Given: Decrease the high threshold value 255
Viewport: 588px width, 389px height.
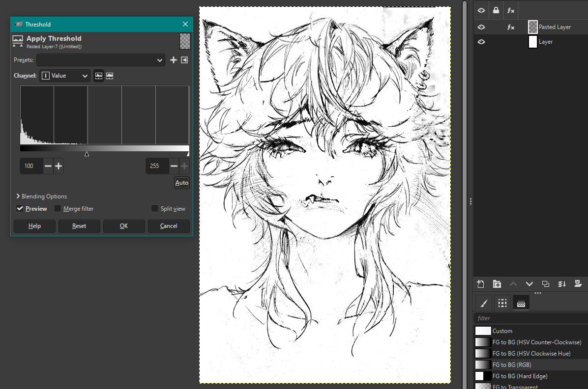Looking at the screenshot, I should tap(174, 166).
